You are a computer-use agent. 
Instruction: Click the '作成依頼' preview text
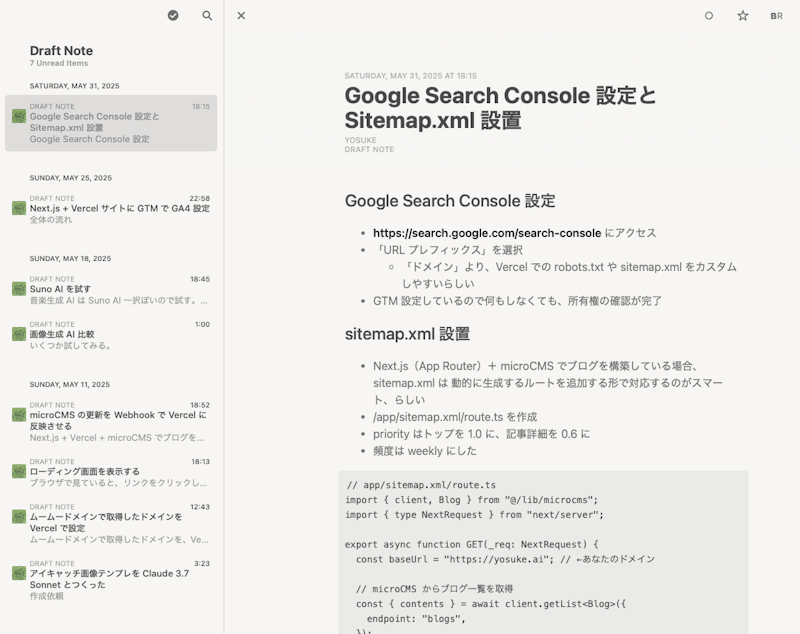point(46,596)
